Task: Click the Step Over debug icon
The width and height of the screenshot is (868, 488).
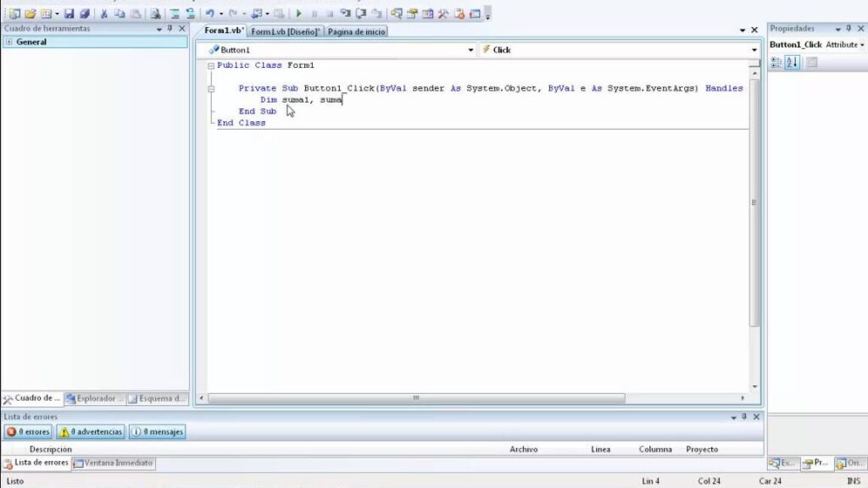Action: pos(361,14)
